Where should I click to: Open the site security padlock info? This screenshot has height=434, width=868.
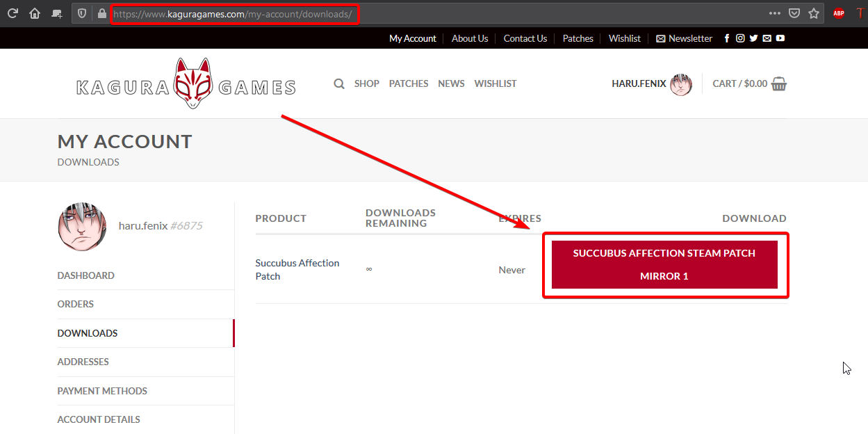tap(102, 13)
